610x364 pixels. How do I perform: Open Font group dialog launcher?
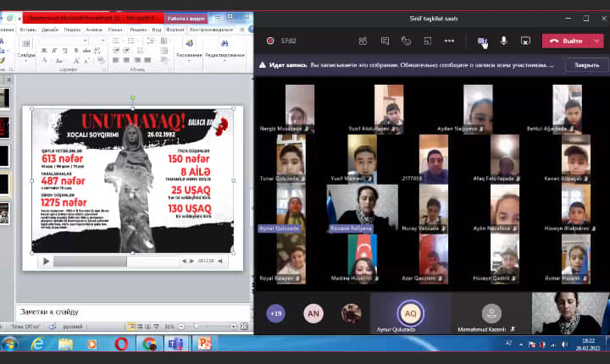(104, 69)
